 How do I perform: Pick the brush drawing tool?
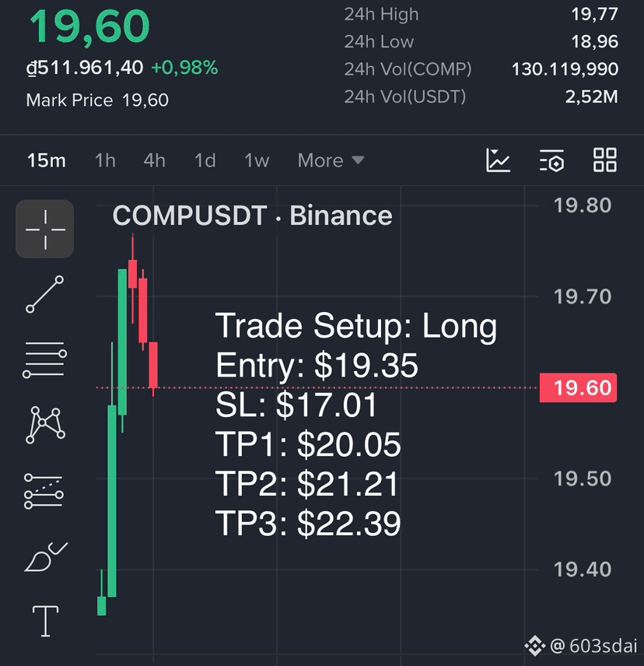[46, 557]
